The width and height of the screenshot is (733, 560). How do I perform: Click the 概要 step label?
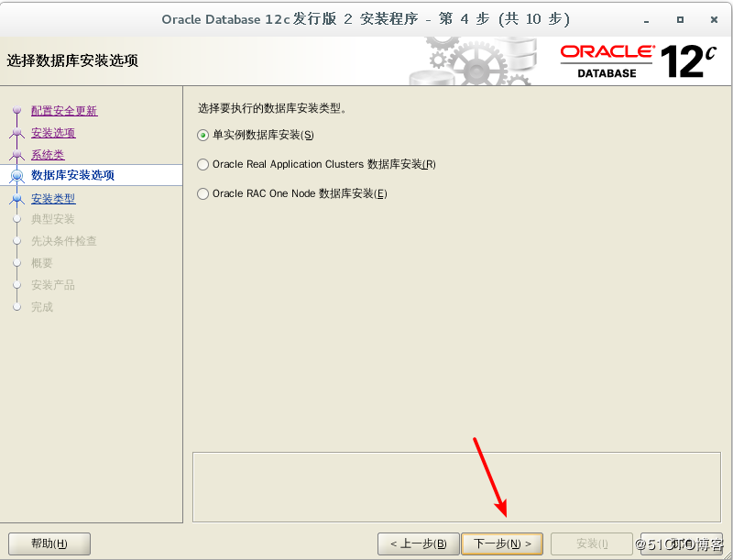pos(41,263)
